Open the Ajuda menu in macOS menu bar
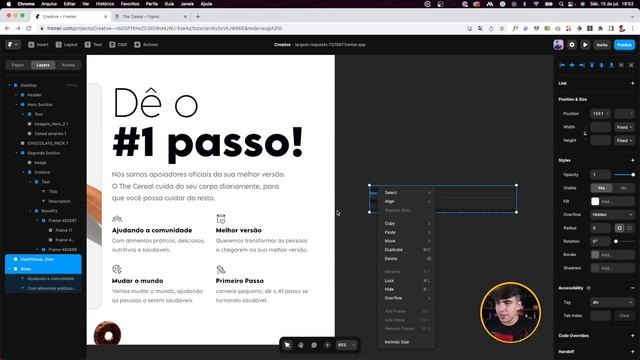This screenshot has height=360, width=640. (206, 4)
